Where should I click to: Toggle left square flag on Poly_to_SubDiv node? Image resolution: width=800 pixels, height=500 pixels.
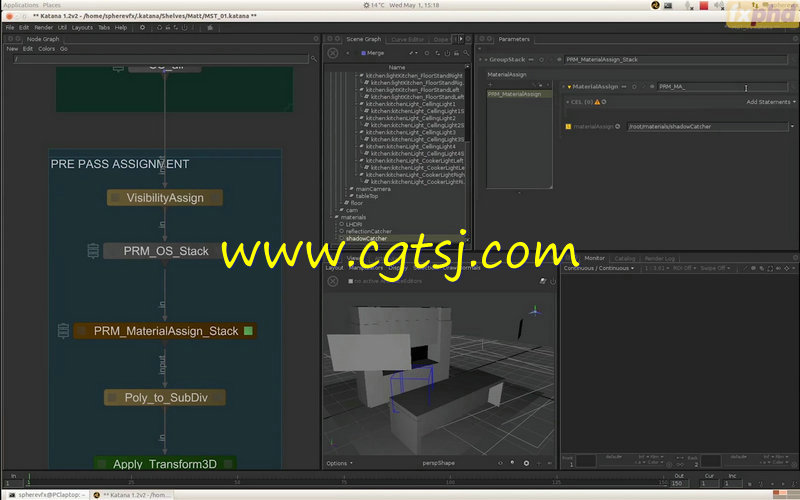(113, 397)
